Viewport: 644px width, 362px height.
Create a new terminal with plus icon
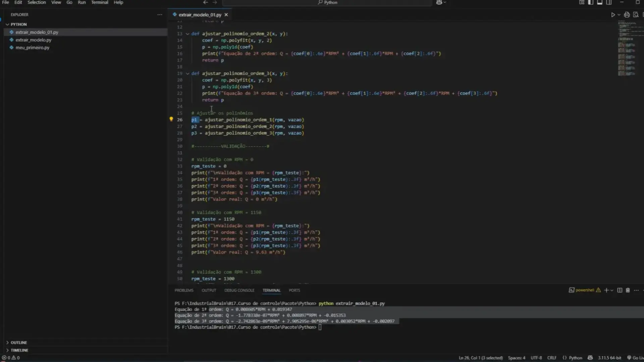(606, 290)
